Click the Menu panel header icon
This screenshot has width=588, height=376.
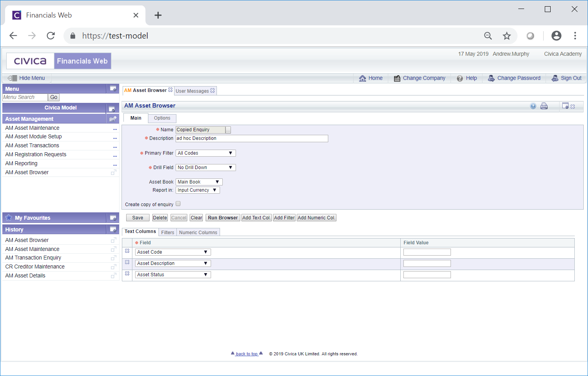coord(113,88)
